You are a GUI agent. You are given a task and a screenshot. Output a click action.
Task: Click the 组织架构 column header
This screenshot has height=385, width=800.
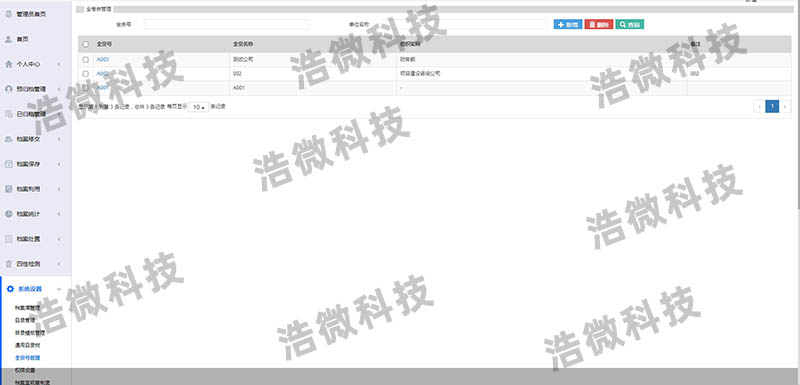click(411, 44)
